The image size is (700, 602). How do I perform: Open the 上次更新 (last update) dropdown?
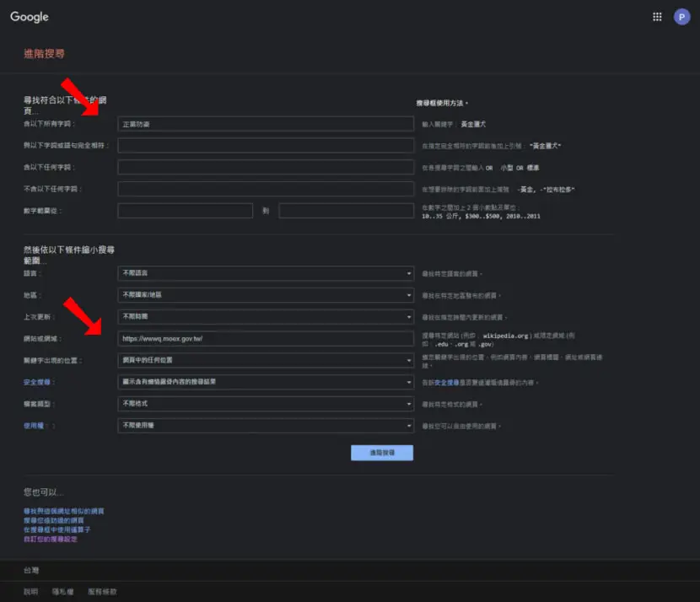tap(266, 317)
